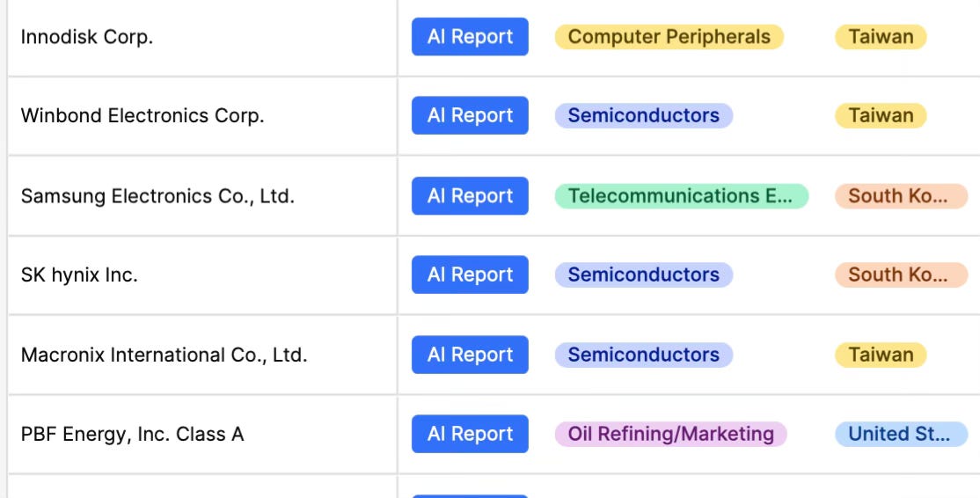The image size is (980, 498).
Task: Click the Telecommunications industry tag in Samsung row
Action: [x=681, y=196]
